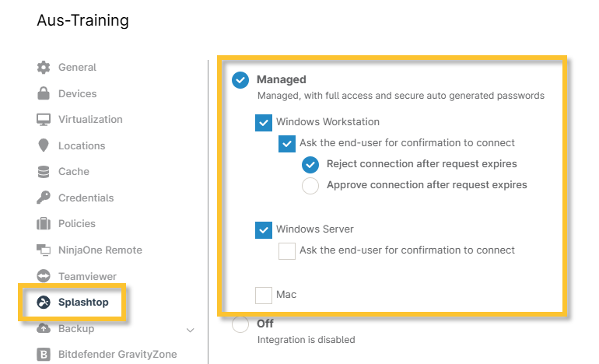Click the Credentials key icon
This screenshot has height=364, width=599.
[x=44, y=198]
